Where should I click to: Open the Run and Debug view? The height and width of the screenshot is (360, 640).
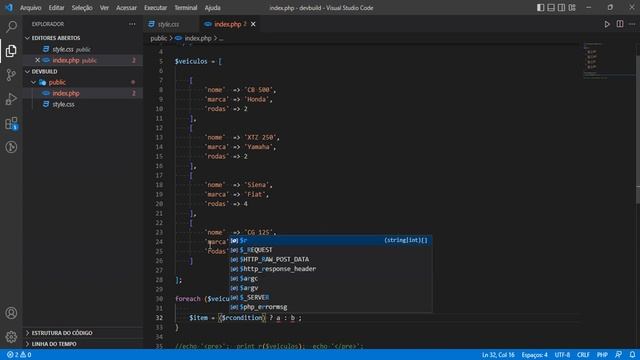[11, 99]
